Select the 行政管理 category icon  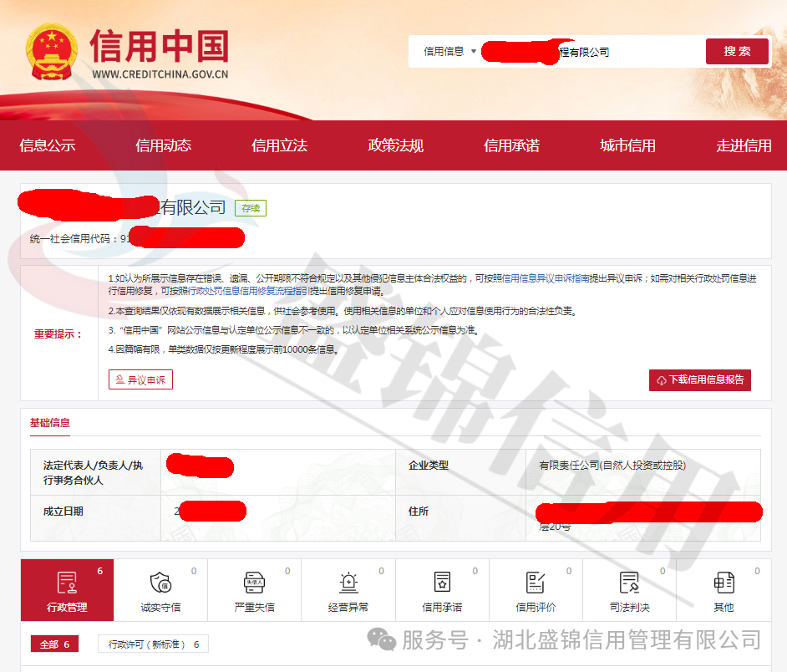(67, 583)
